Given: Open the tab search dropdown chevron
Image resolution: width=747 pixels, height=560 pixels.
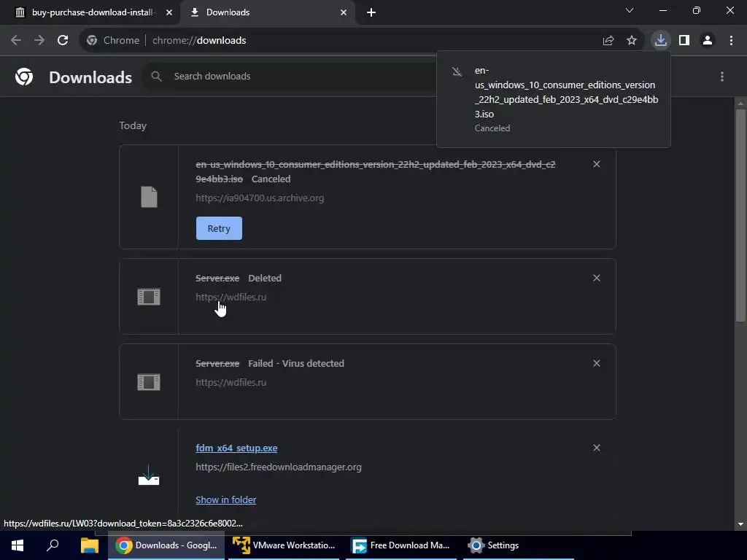Looking at the screenshot, I should 630,10.
